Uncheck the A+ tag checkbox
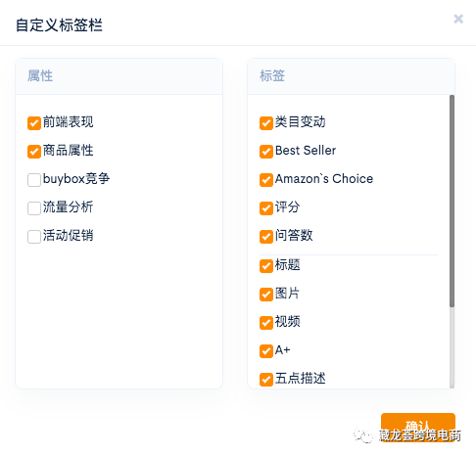 pos(266,351)
